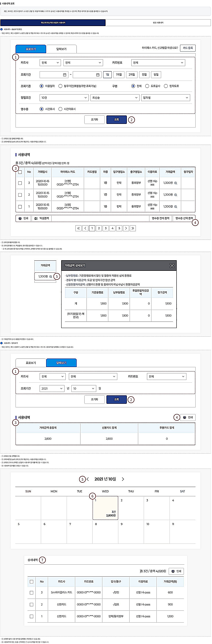Open 카드번호 dropdown in calendar view
This screenshot has width=212, height=644.
[x=166, y=376]
